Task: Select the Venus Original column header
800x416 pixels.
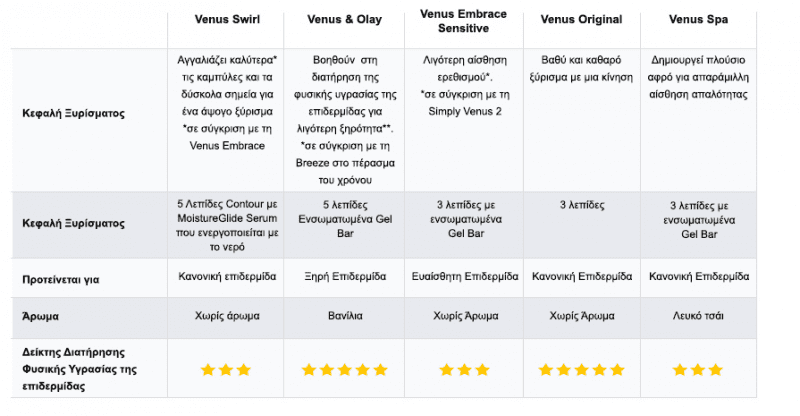Action: coord(581,19)
